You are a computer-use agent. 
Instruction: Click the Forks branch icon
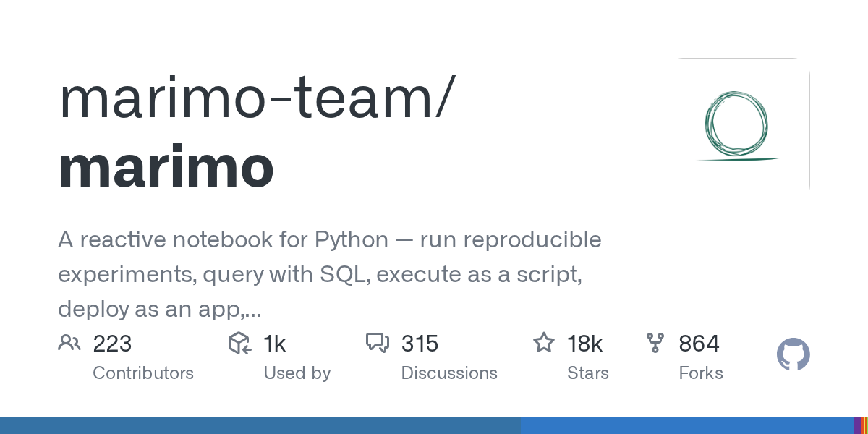click(655, 343)
